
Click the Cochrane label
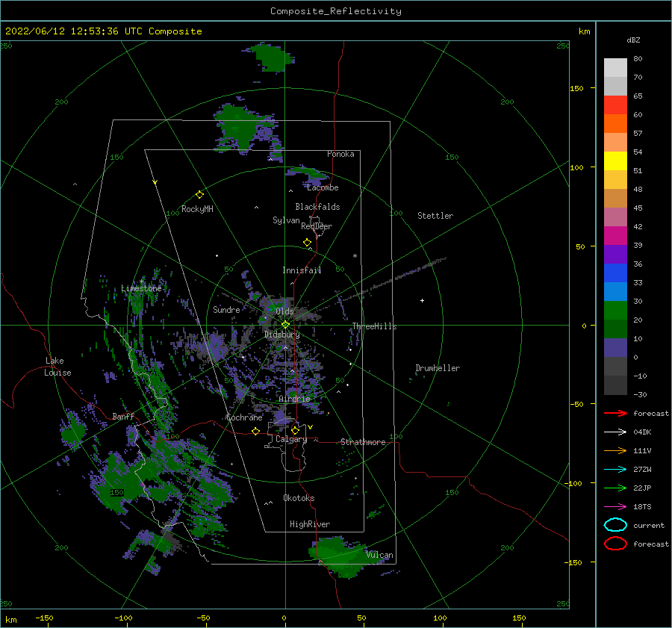[x=244, y=417]
